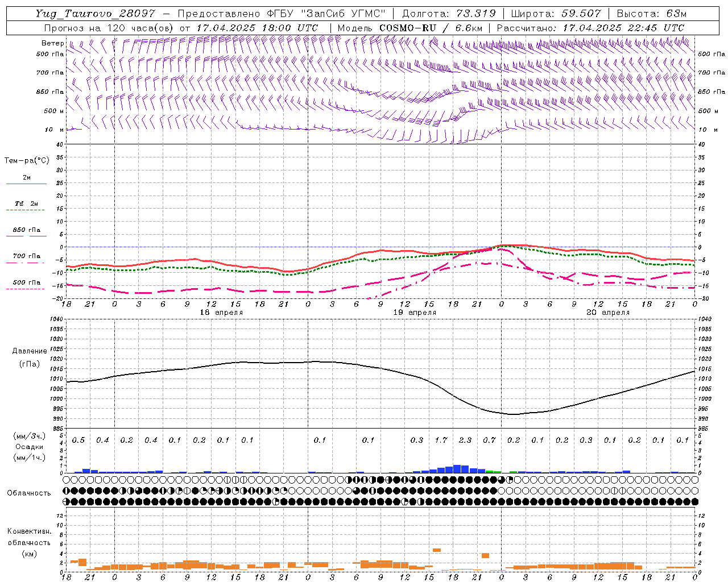This screenshot has height=582, width=728.
Task: Select the 20 апреля date label
Action: click(608, 313)
